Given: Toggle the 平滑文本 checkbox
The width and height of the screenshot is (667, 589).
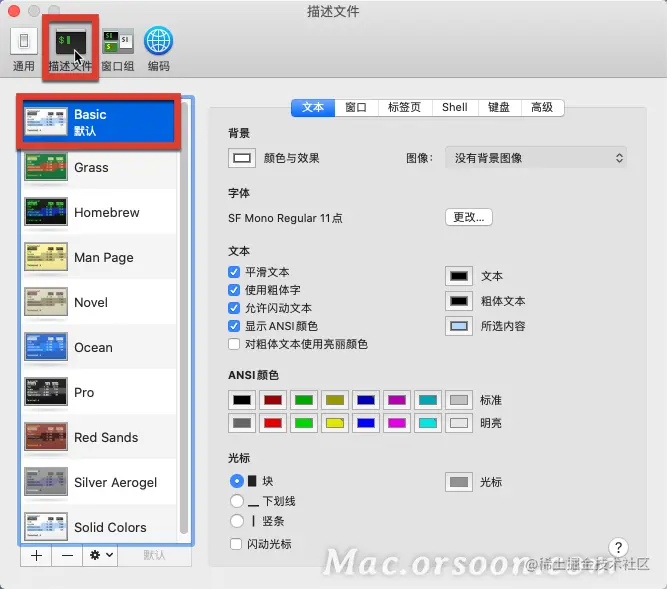Looking at the screenshot, I should (234, 272).
